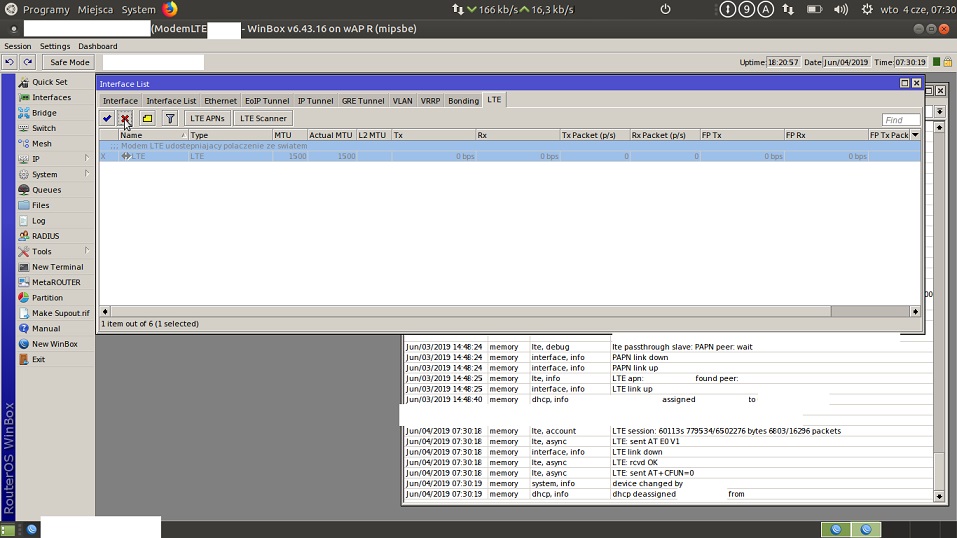Launch New WinBox

tap(54, 344)
